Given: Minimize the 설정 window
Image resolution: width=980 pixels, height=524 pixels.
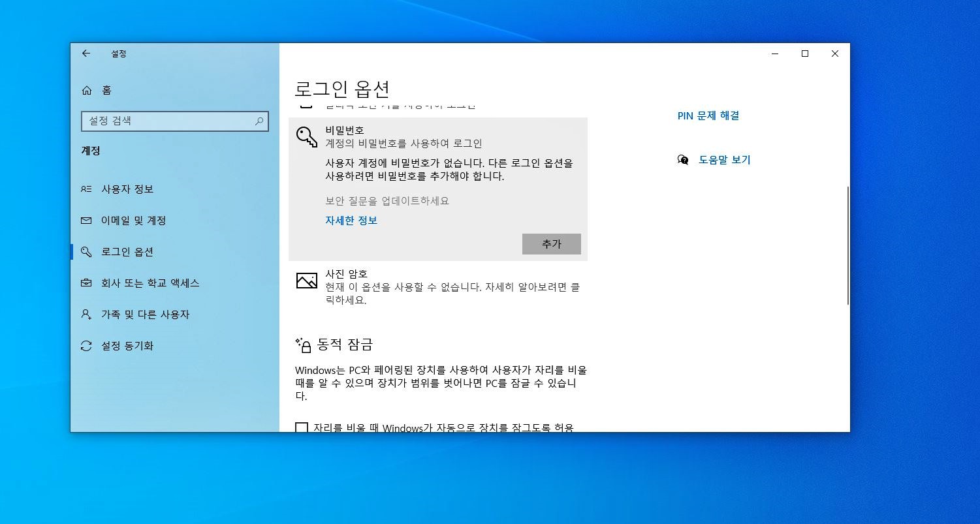Looking at the screenshot, I should 775,54.
